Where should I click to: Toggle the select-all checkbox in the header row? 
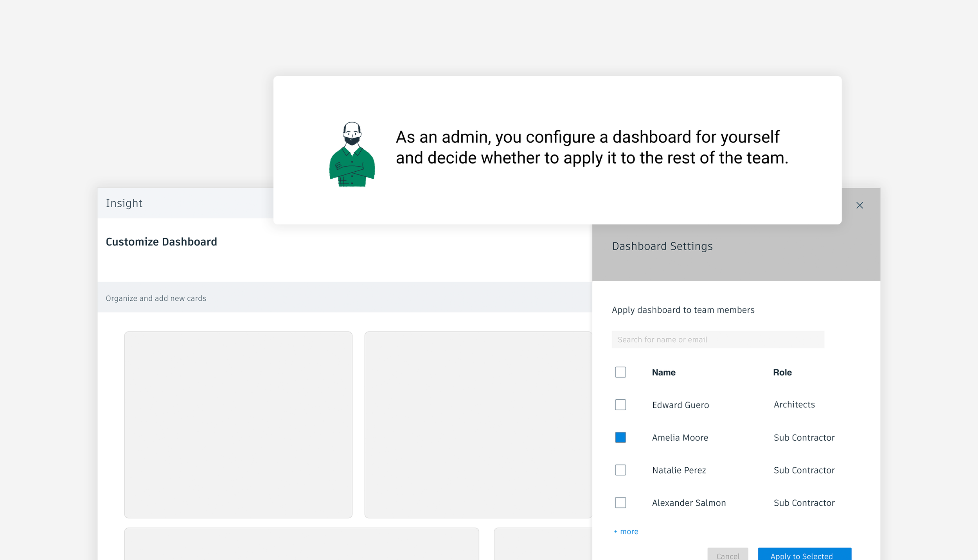[620, 372]
